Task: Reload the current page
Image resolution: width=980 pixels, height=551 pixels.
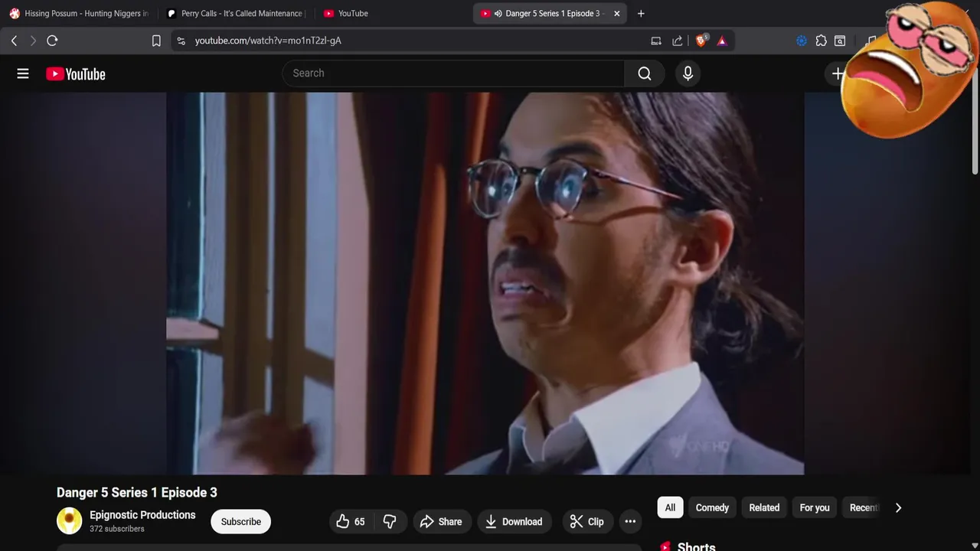Action: [52, 41]
